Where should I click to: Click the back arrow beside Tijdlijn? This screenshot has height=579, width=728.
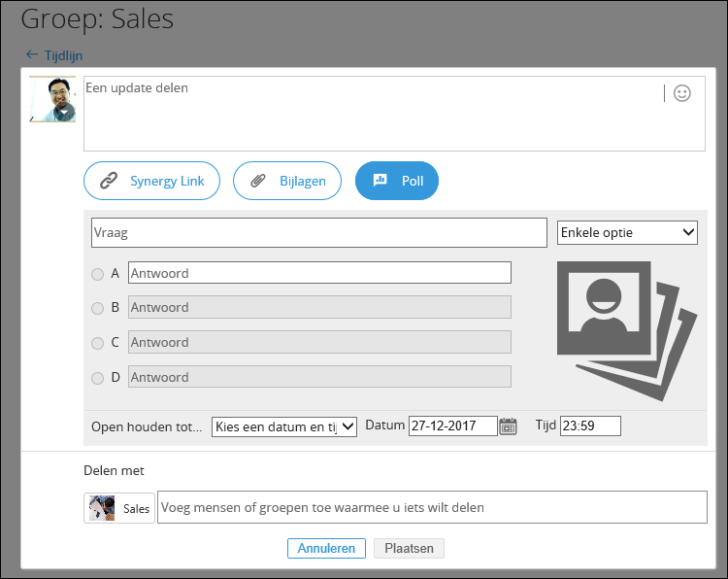[x=32, y=54]
